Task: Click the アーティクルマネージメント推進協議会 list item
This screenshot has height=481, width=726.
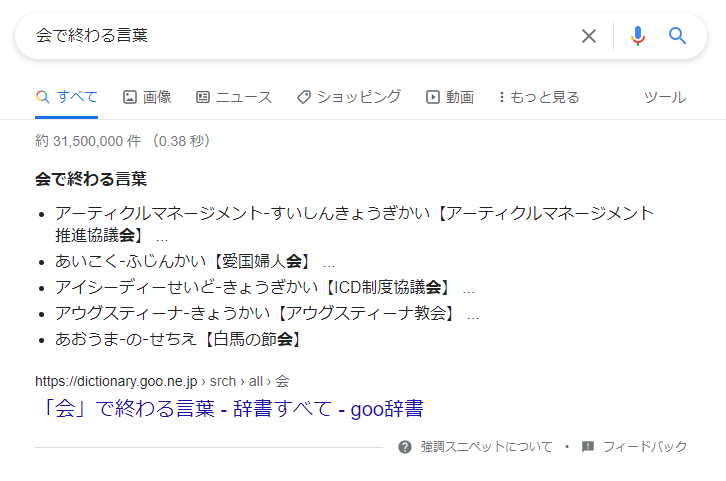Action: click(354, 224)
